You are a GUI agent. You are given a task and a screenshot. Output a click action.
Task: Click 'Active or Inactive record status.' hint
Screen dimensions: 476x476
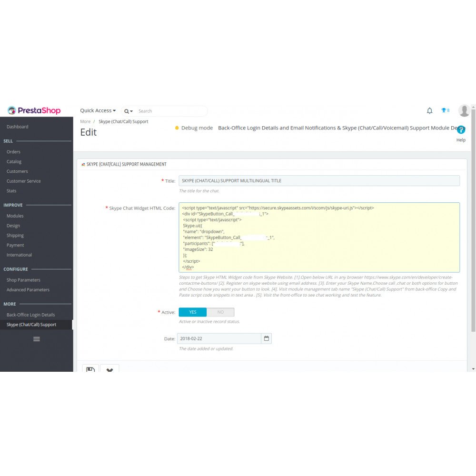pos(209,321)
